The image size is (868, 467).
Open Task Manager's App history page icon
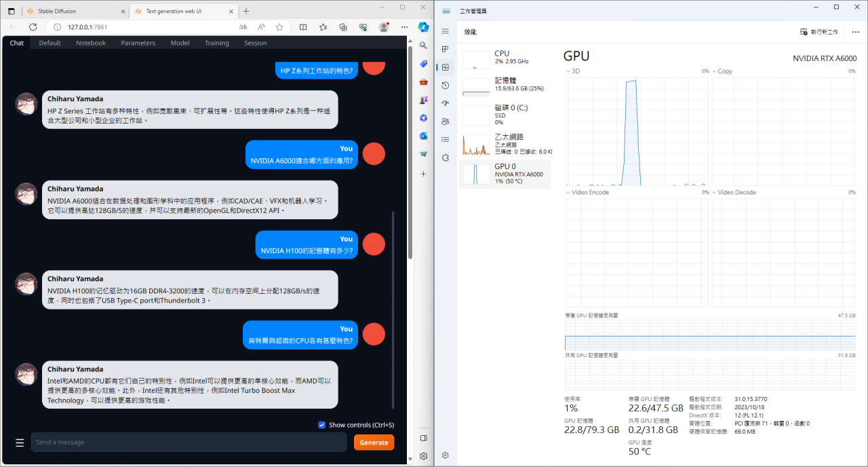[446, 85]
